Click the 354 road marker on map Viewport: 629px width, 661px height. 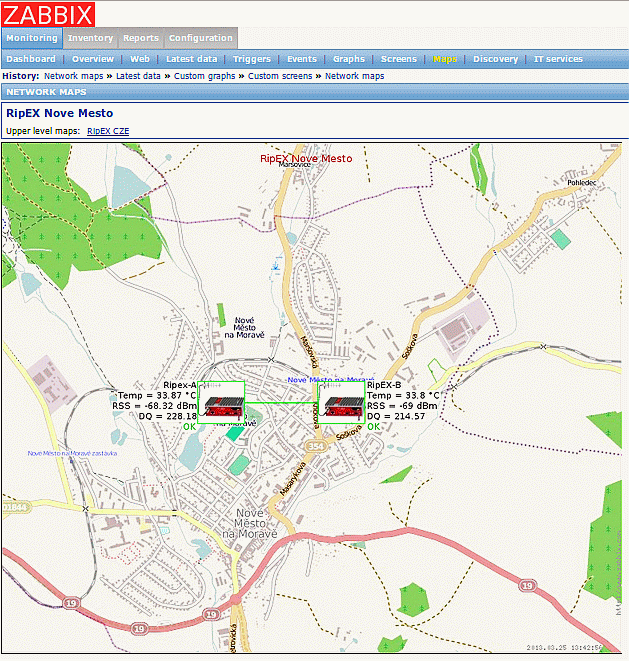(316, 446)
